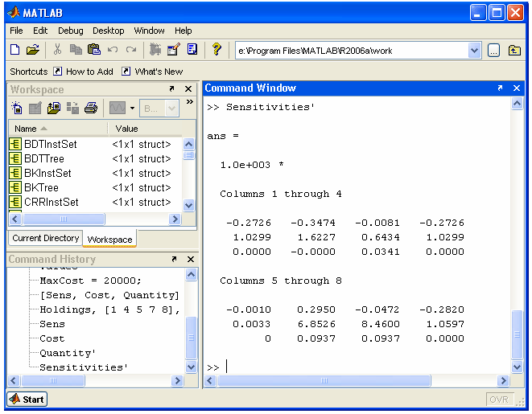The image size is (532, 414).
Task: Click the Workspace horizontal scrollbar thumb
Action: 63,219
